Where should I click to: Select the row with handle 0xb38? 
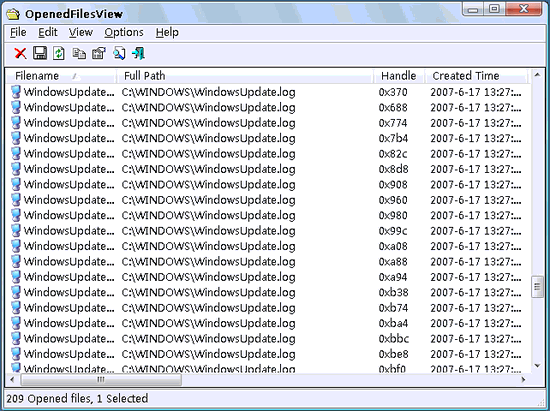(269, 292)
